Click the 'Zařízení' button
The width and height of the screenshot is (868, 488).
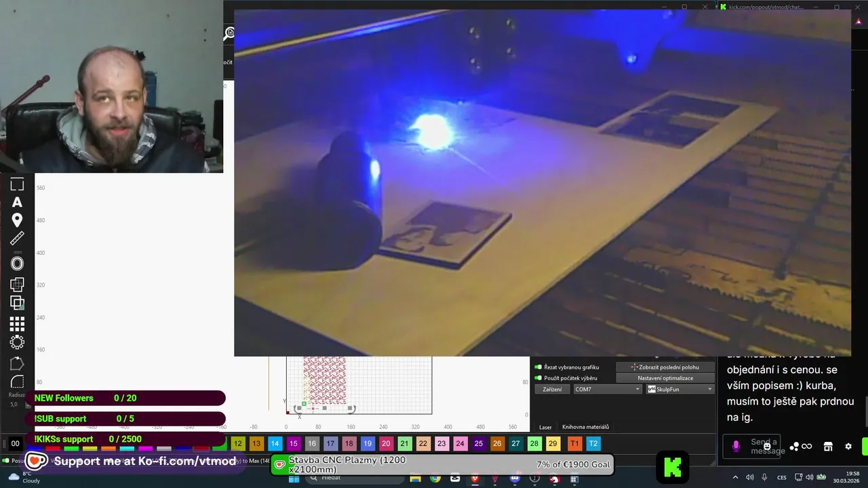[552, 389]
